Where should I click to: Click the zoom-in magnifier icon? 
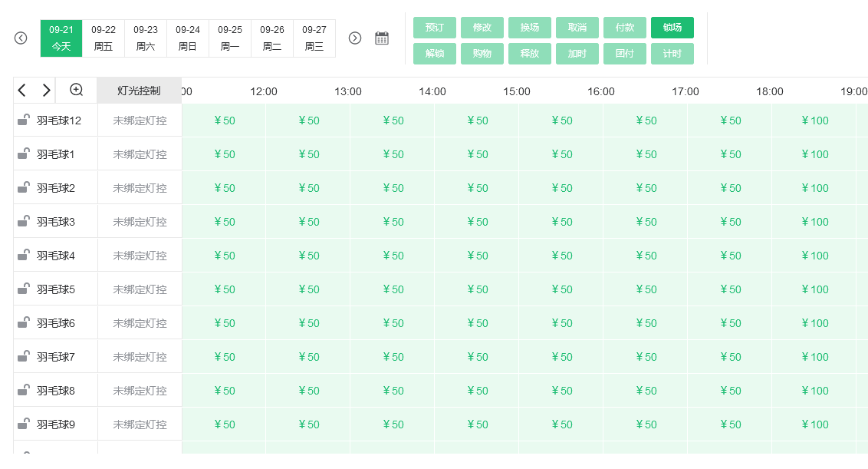77,90
